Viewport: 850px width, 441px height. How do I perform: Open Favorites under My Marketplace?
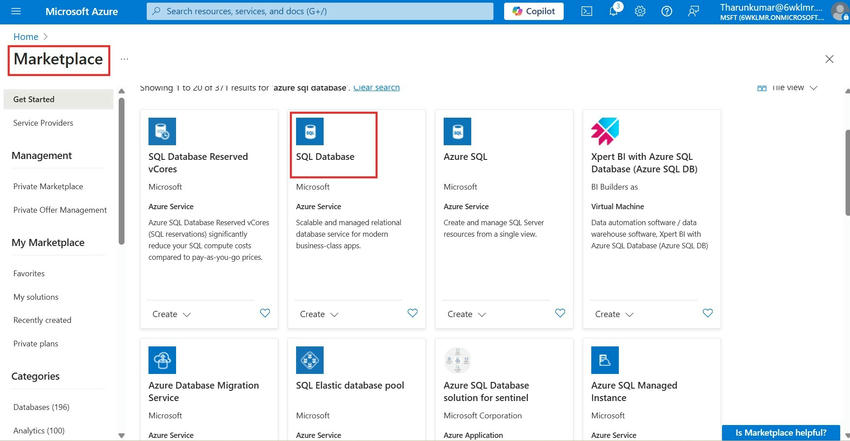29,274
